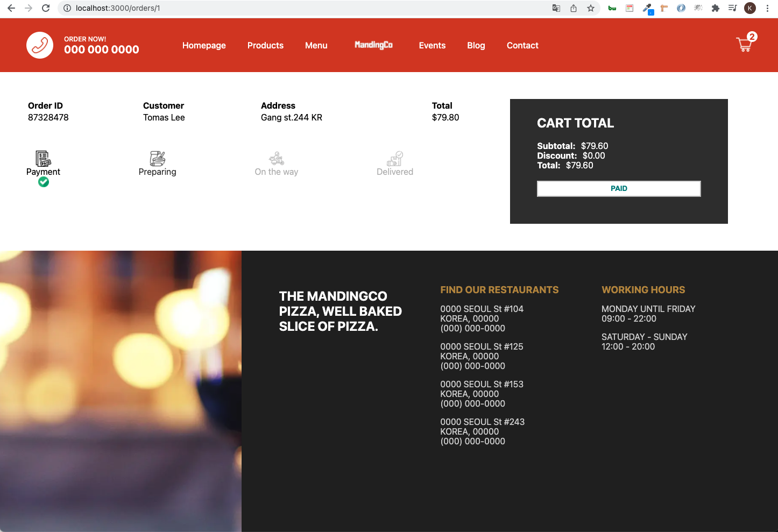The image size is (778, 532).
Task: Click the address Gang st.244 KR
Action: (x=292, y=117)
